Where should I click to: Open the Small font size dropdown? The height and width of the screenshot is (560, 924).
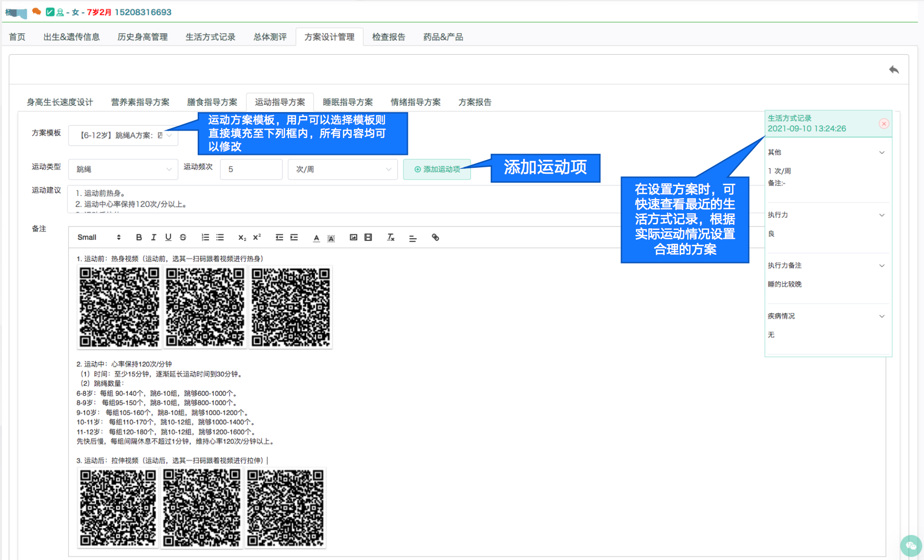click(x=99, y=237)
